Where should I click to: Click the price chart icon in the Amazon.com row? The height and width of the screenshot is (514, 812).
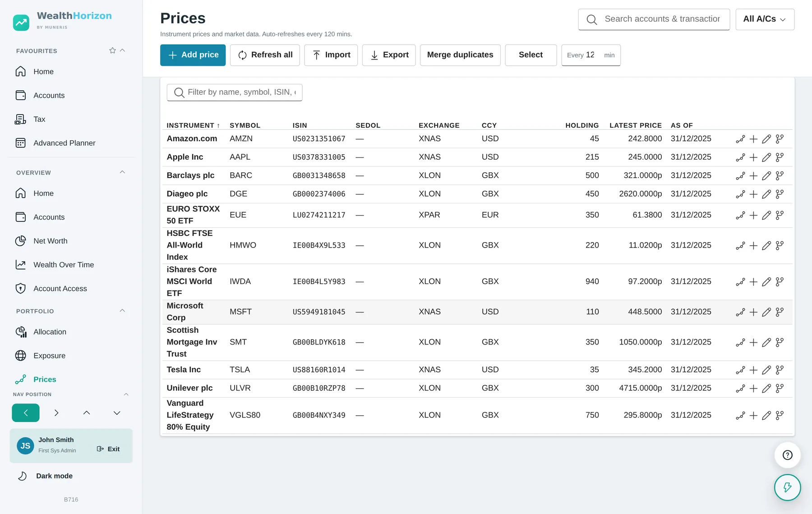(x=740, y=139)
